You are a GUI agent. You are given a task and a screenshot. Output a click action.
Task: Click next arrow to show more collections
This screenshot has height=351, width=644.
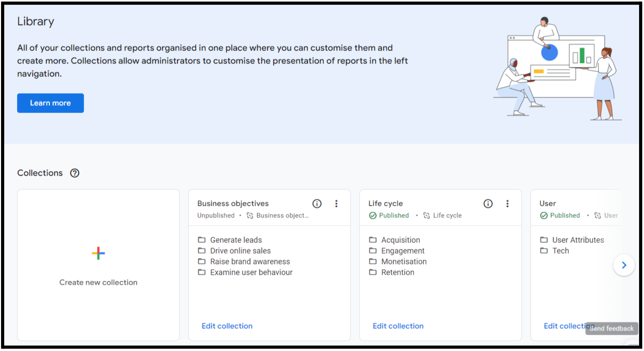[x=624, y=265]
